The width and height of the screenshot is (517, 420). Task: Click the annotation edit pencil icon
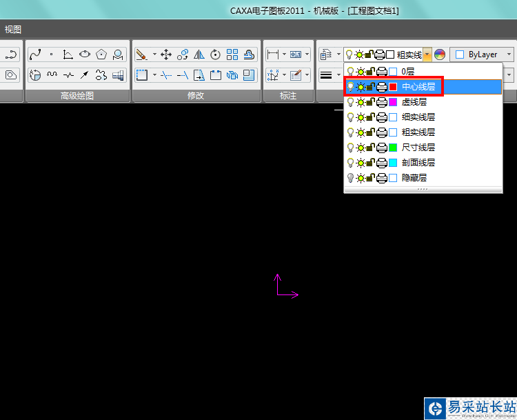click(x=296, y=75)
